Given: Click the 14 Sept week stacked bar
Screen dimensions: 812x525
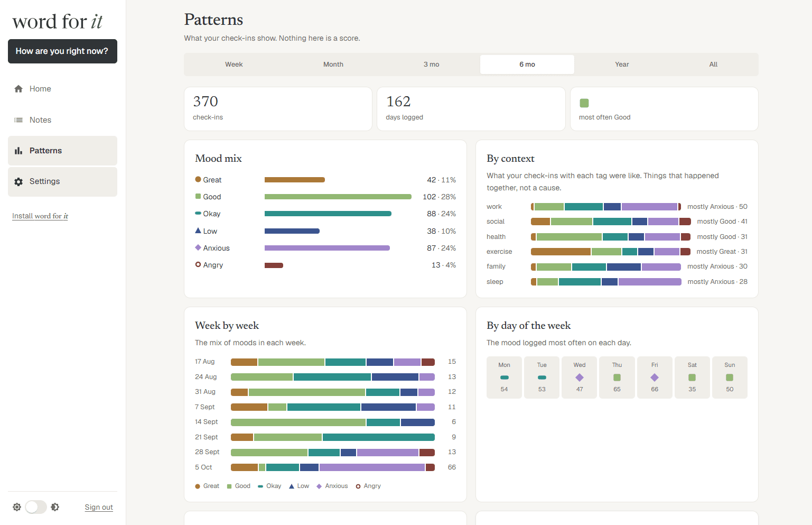Looking at the screenshot, I should [333, 422].
